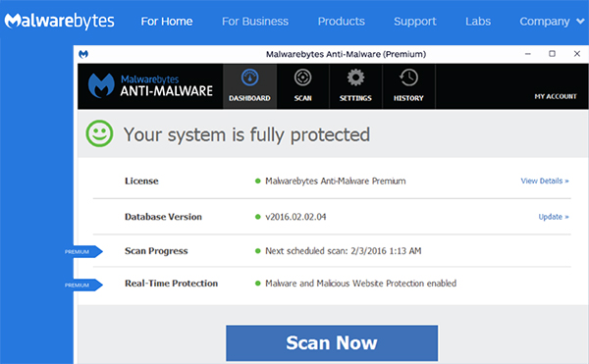Click the Anti-Malware logo in header
Image resolution: width=589 pixels, height=364 pixels.
click(x=150, y=85)
